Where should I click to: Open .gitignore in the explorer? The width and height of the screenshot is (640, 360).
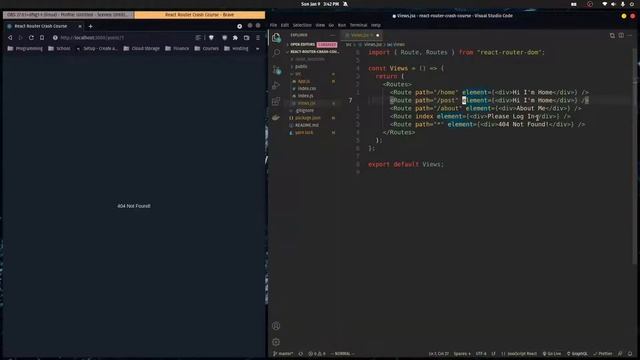[x=304, y=111]
